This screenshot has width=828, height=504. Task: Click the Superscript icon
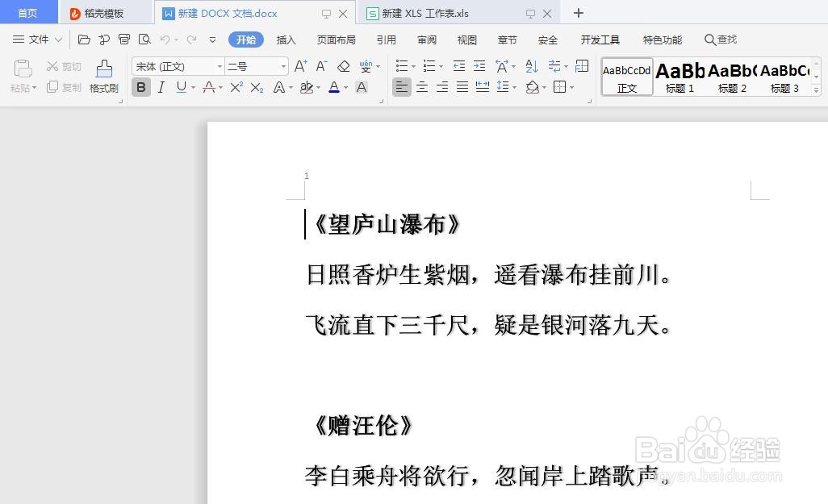tap(238, 88)
